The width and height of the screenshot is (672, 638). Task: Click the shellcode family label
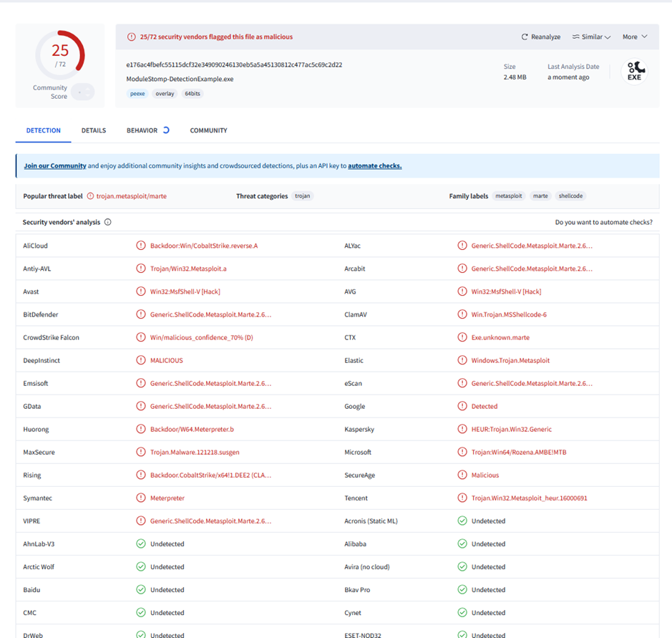click(x=570, y=196)
